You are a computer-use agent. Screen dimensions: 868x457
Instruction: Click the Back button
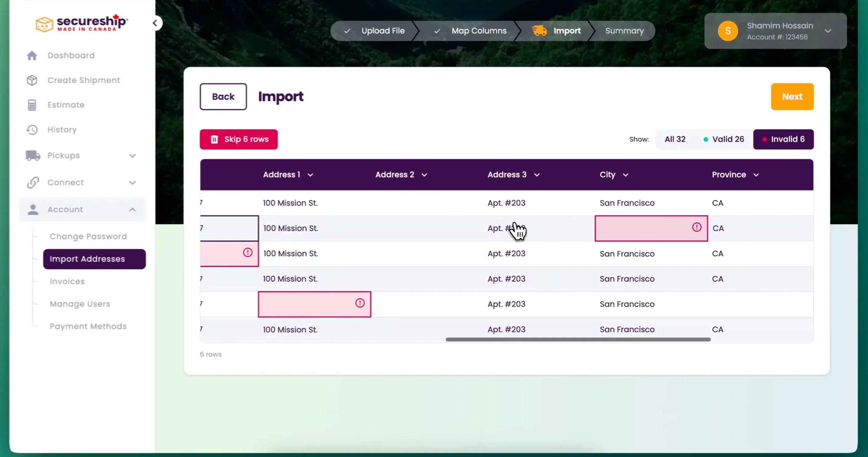click(223, 97)
